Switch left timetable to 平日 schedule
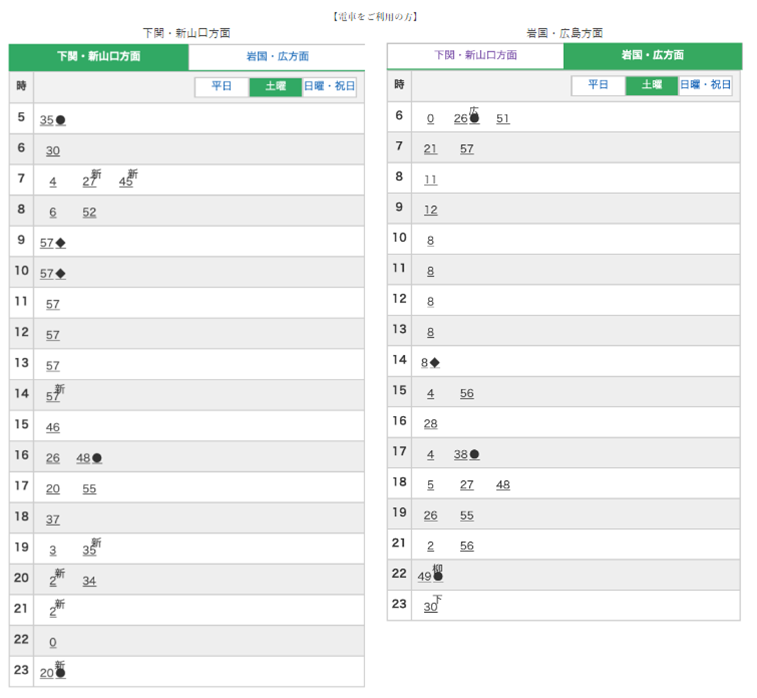This screenshot has height=698, width=757. tap(221, 87)
